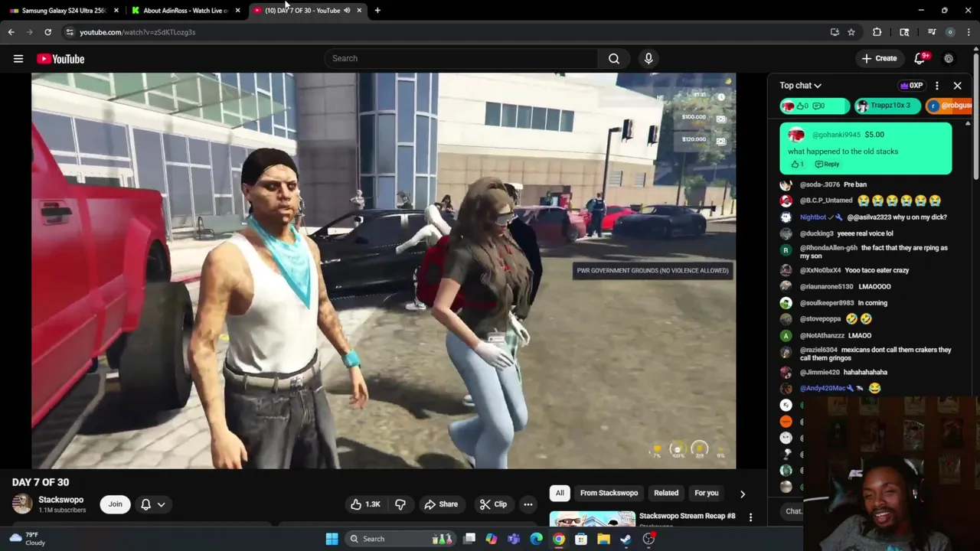
Task: Like gohanki9945's super chat message
Action: point(797,165)
